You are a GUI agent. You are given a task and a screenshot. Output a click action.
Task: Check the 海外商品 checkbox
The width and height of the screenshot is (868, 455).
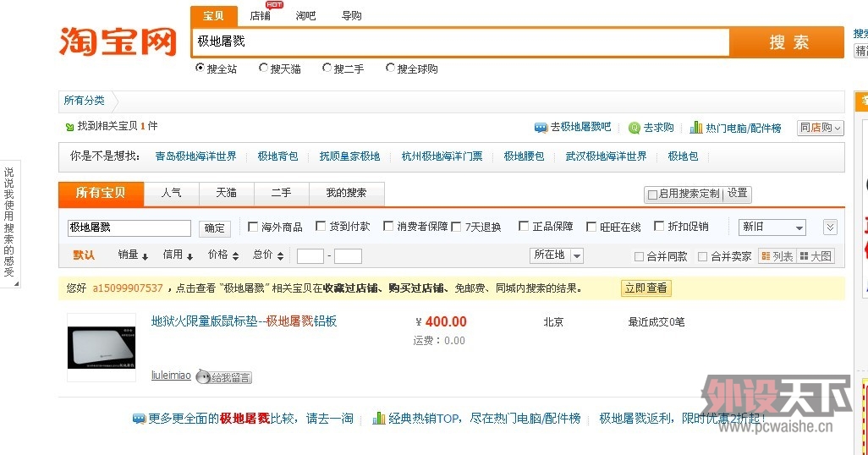pos(252,227)
